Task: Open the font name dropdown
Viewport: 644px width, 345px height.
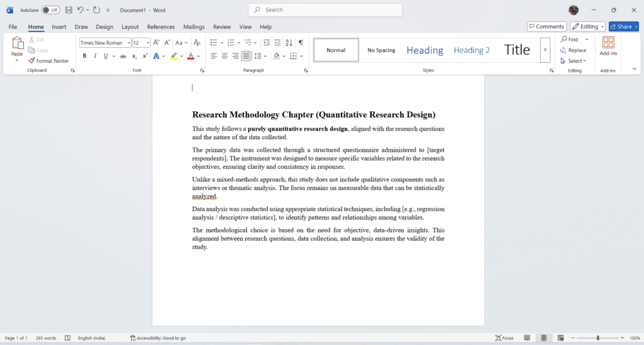Action: 129,43
